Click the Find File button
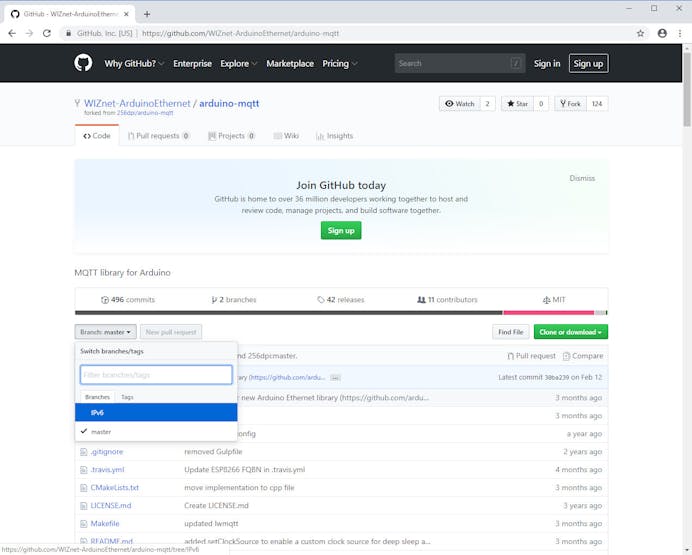Screen dimensions: 692x555 pos(511,332)
